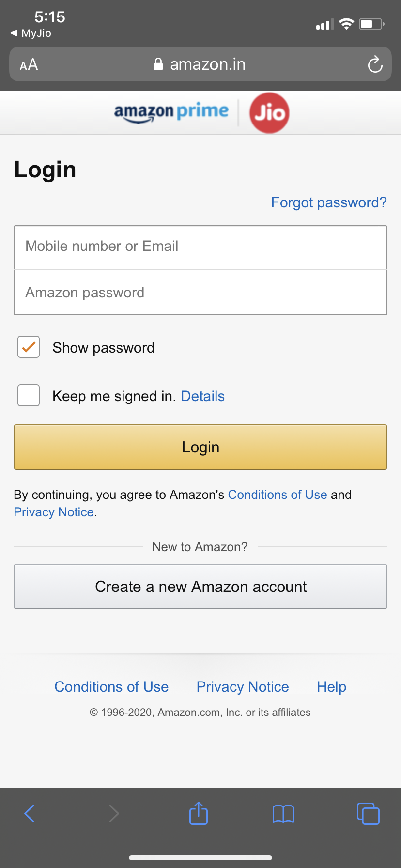Open the footer Help link

pyautogui.click(x=331, y=687)
